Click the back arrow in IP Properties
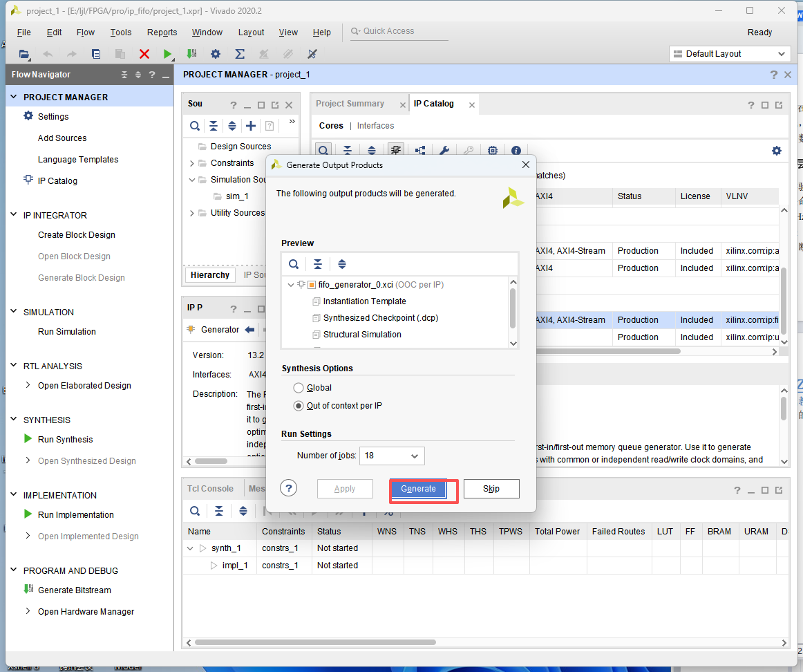The height and width of the screenshot is (672, 803). coord(250,330)
